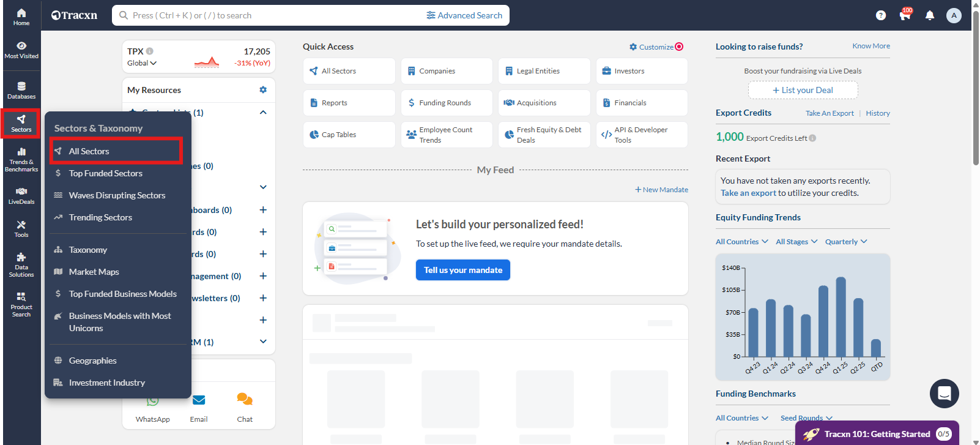Open the chat support bubble
The image size is (980, 445).
(x=944, y=394)
